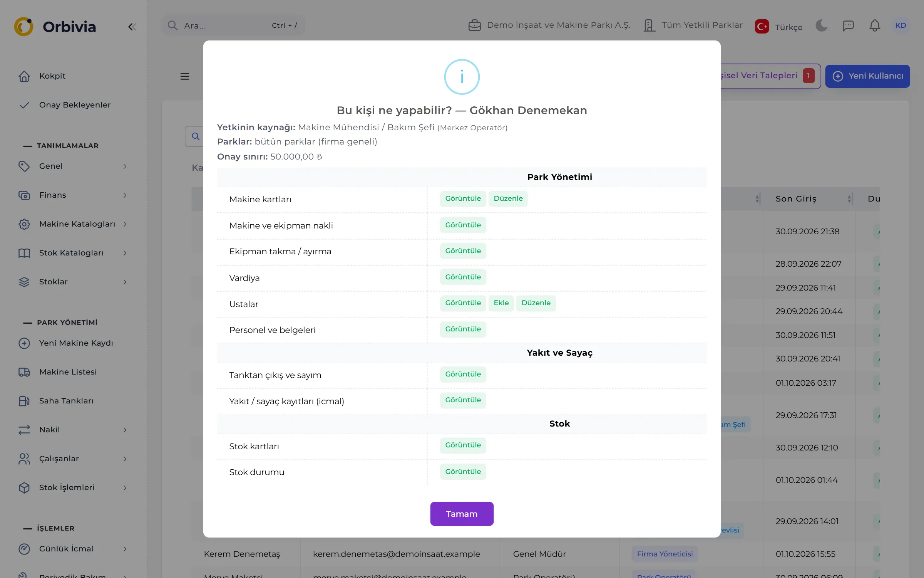Expand the Çalışanlar menu
This screenshot has height=578, width=924.
click(x=73, y=459)
